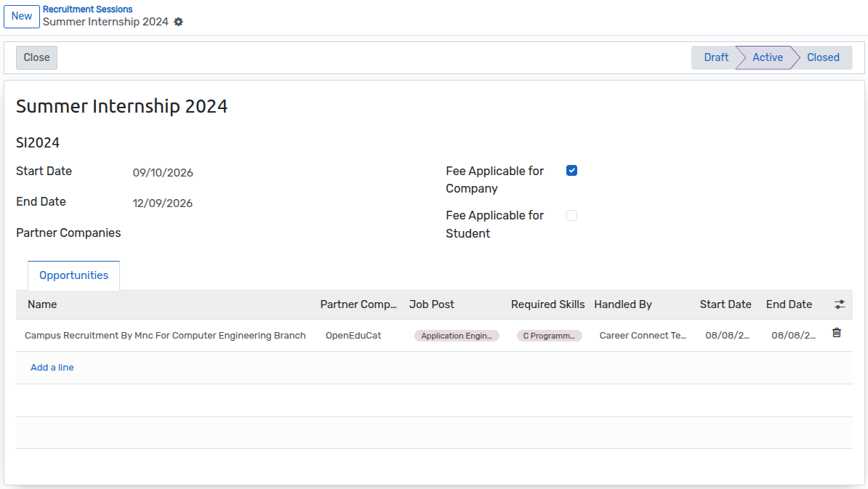
Task: Edit the session title Summer Internship 2024
Action: [x=122, y=106]
